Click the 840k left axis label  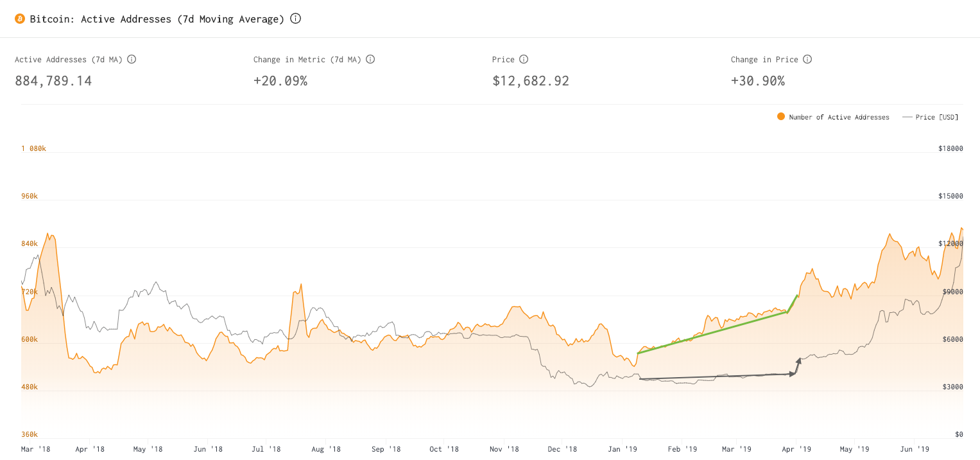click(x=30, y=244)
